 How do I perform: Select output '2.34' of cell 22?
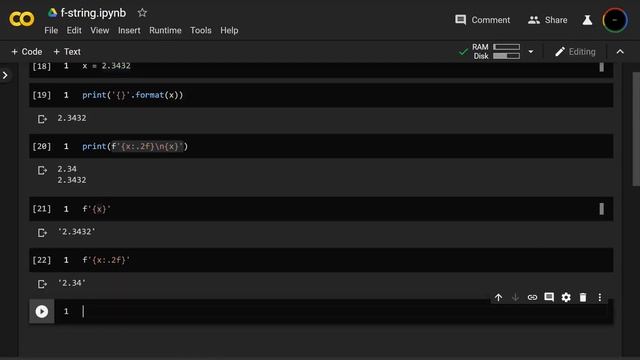pos(72,283)
